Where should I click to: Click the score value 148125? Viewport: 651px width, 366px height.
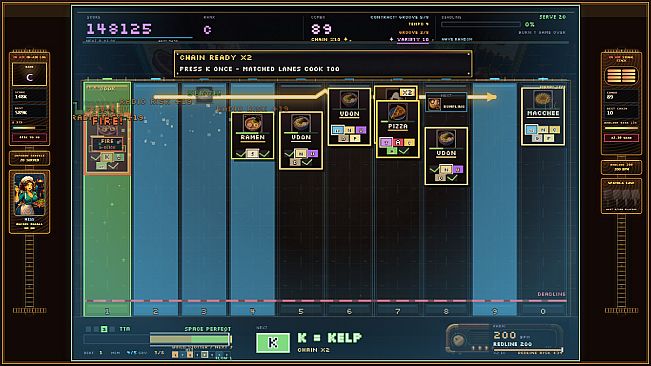(119, 29)
